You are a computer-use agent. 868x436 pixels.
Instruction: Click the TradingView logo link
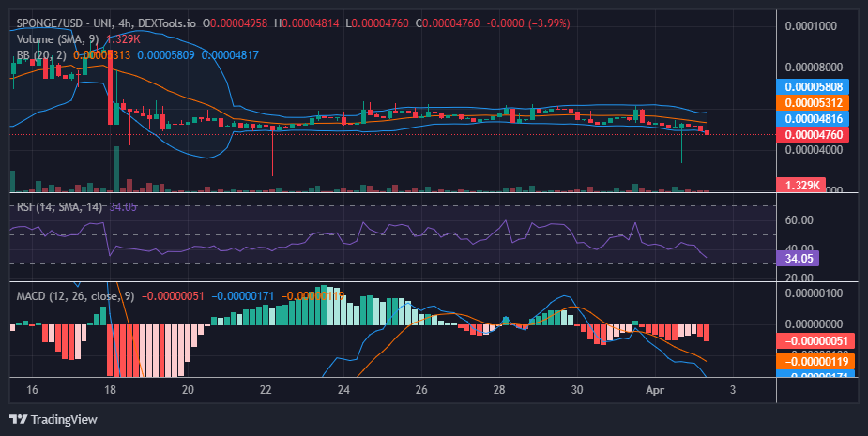tap(53, 419)
